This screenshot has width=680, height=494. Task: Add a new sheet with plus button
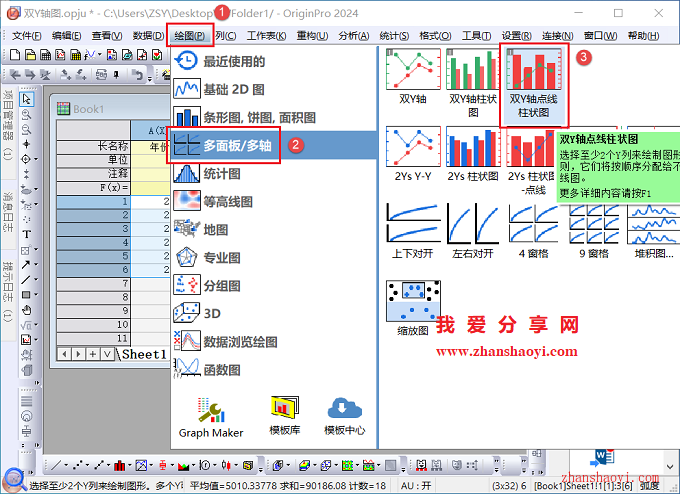(93, 354)
